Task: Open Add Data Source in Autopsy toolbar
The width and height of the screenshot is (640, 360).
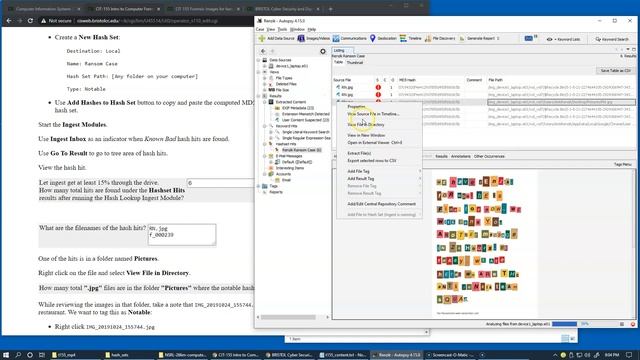Action: tap(276, 38)
